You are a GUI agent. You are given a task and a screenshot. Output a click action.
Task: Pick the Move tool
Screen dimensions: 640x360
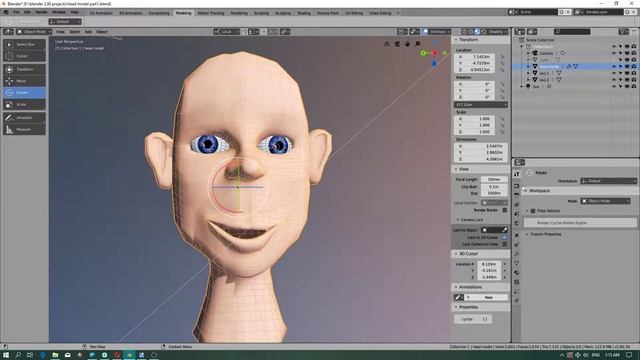click(24, 81)
